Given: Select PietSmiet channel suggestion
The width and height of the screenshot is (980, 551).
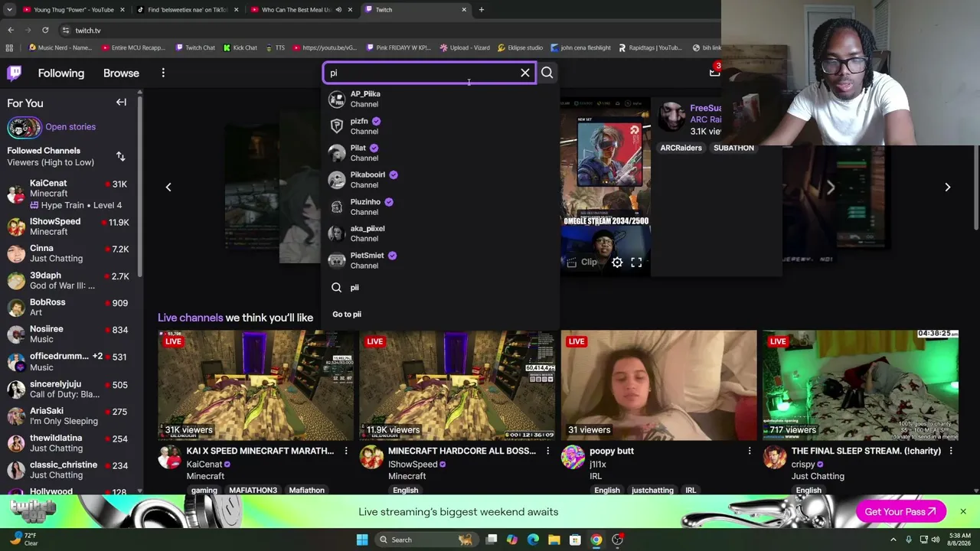Looking at the screenshot, I should [440, 260].
